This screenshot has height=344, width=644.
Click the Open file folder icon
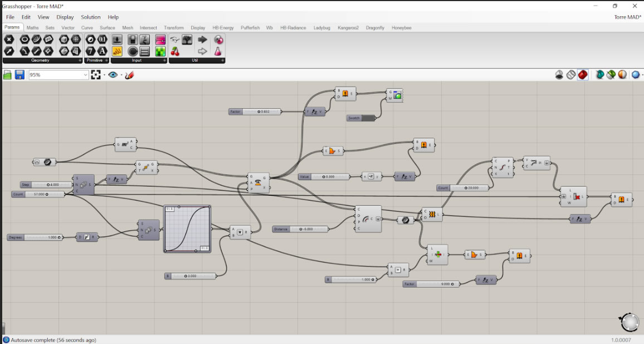pos(8,75)
